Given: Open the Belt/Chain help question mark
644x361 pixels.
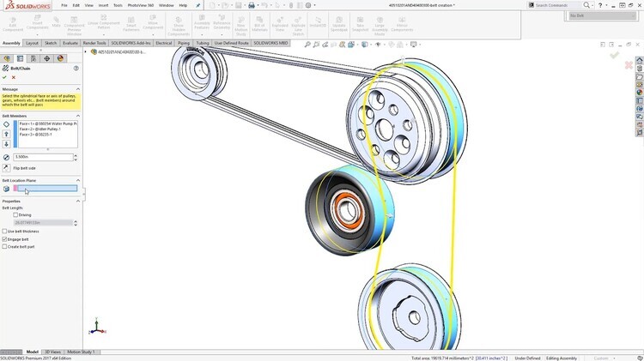Looking at the screenshot, I should [x=77, y=68].
